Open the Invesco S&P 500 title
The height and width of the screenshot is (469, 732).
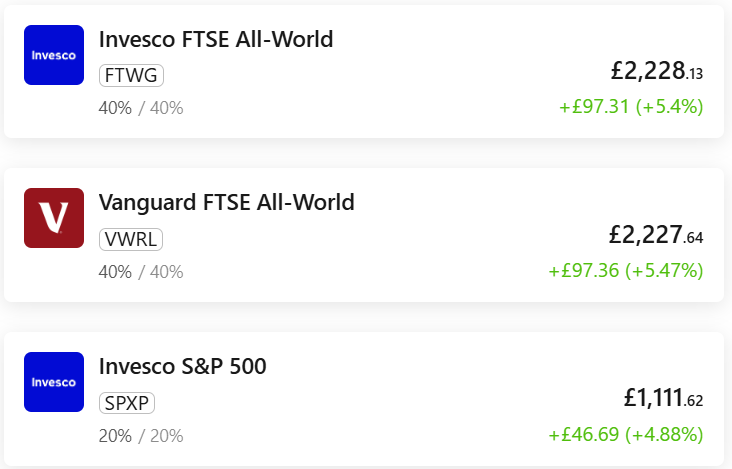pos(183,366)
